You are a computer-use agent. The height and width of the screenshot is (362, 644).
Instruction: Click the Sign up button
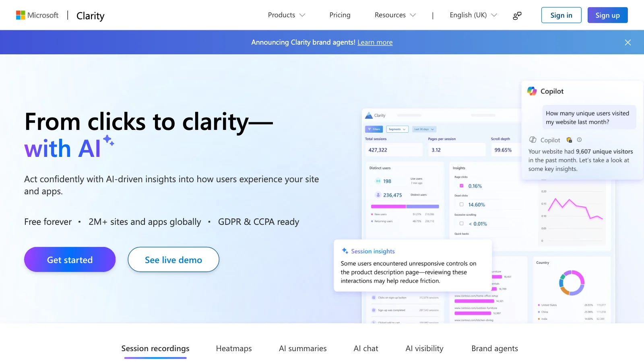tap(607, 15)
